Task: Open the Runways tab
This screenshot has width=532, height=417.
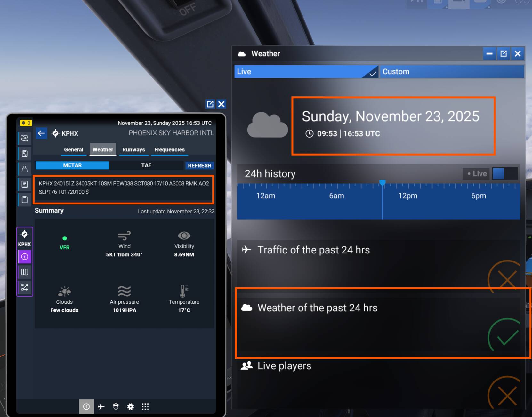Action: 133,150
